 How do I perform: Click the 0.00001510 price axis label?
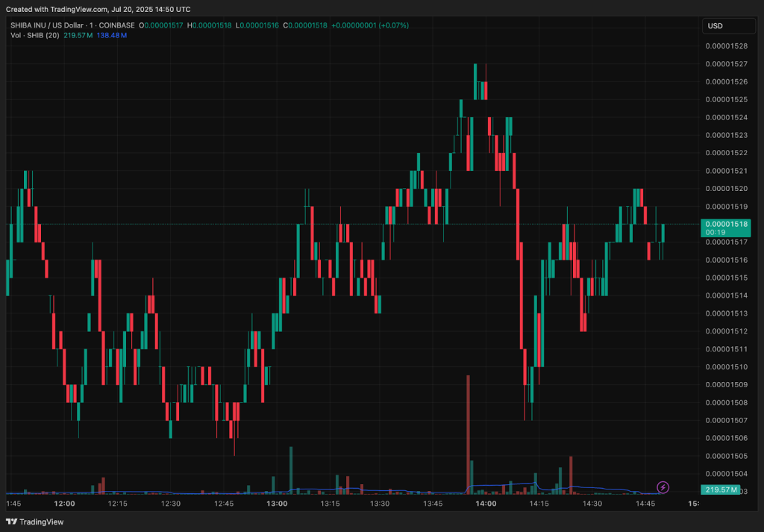pyautogui.click(x=727, y=367)
